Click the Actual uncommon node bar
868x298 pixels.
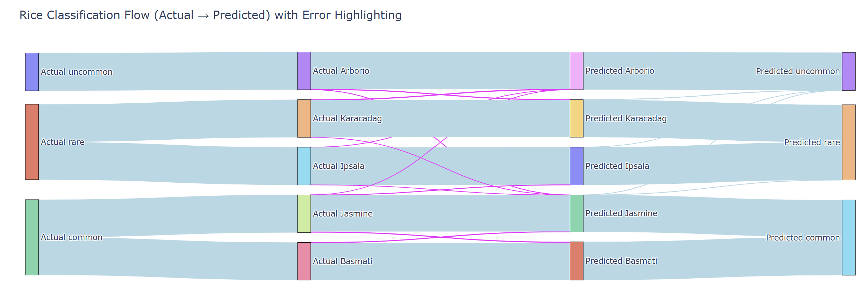click(32, 72)
